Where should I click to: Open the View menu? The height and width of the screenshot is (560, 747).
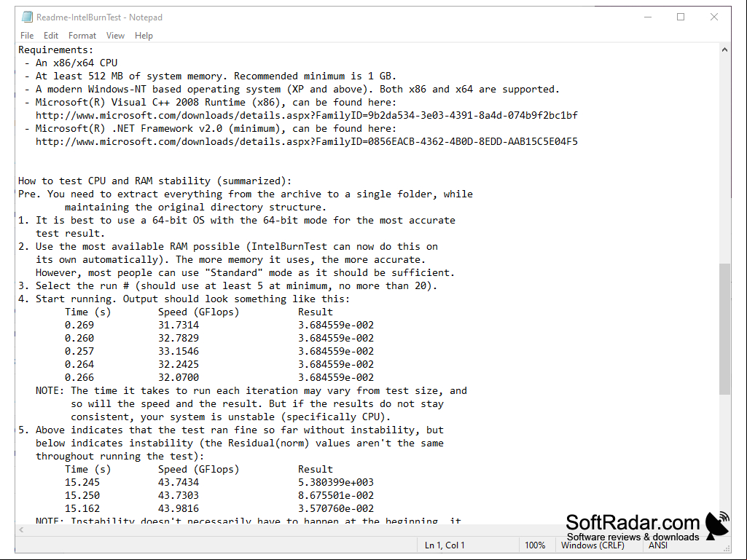coord(115,36)
